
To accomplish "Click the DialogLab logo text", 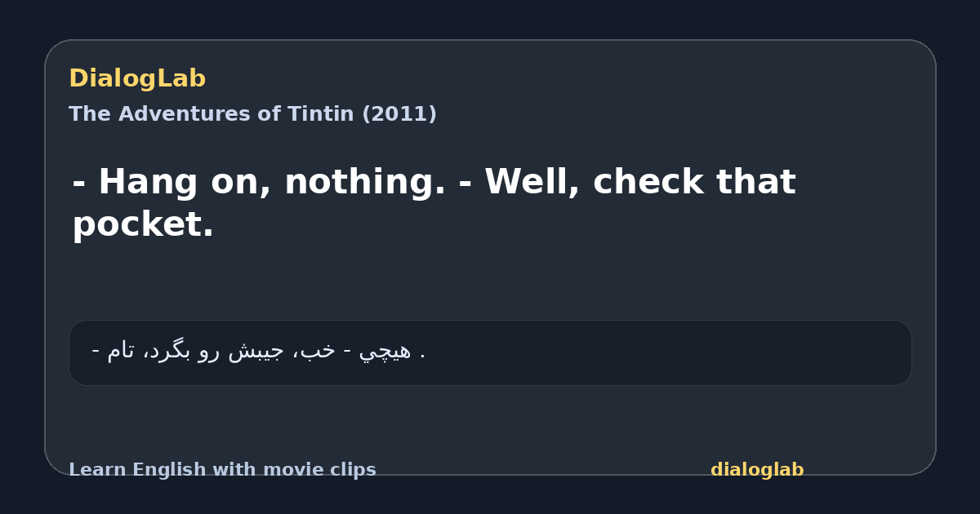I will tap(137, 79).
